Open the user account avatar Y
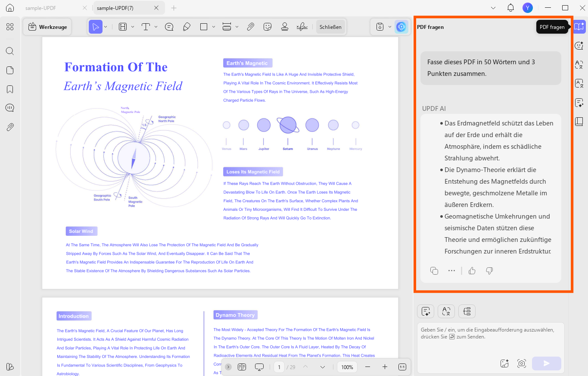The image size is (588, 376). pyautogui.click(x=528, y=8)
